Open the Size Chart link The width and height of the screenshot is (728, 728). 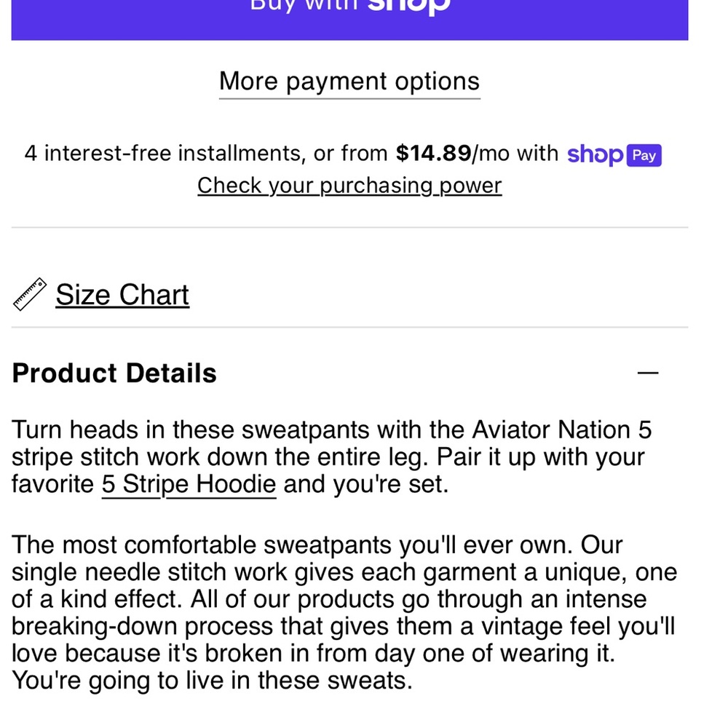(x=122, y=295)
